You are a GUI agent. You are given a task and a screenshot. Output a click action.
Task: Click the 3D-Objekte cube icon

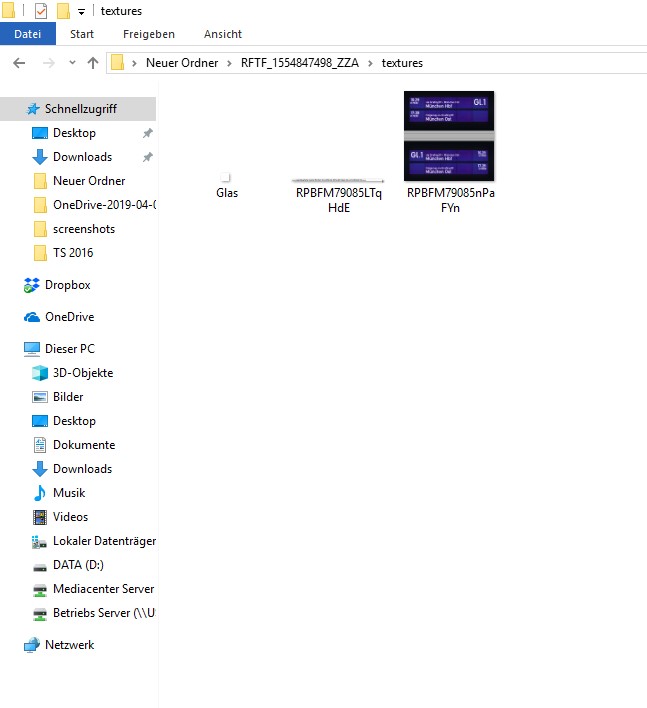tap(40, 373)
